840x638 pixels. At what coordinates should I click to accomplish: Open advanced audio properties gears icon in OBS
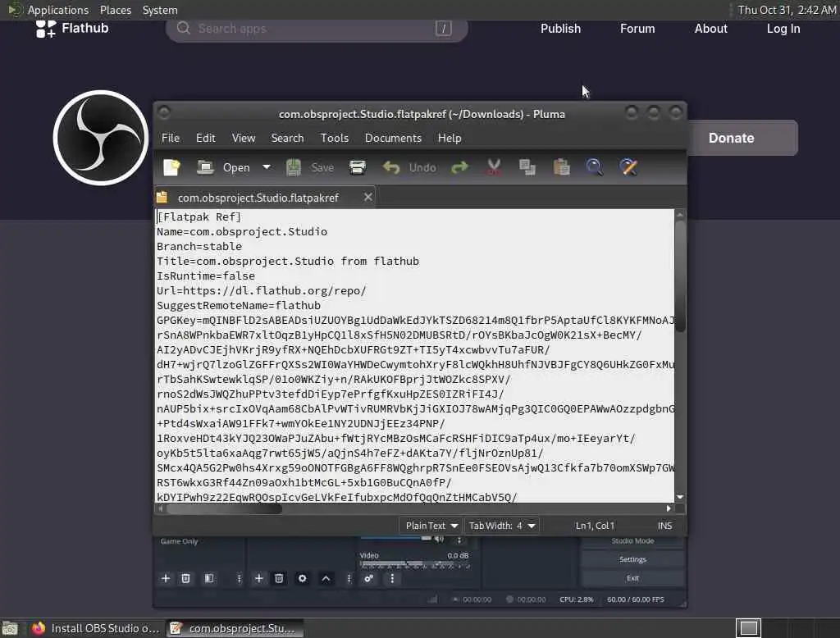(368, 578)
